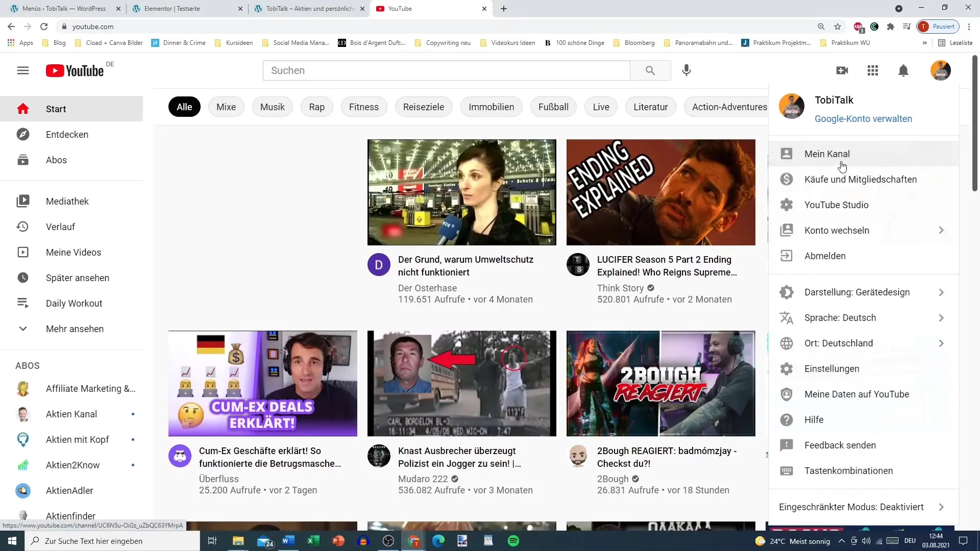Image resolution: width=980 pixels, height=551 pixels.
Task: Switch to Menüs TobiTalk WordPress tab
Action: coord(65,9)
